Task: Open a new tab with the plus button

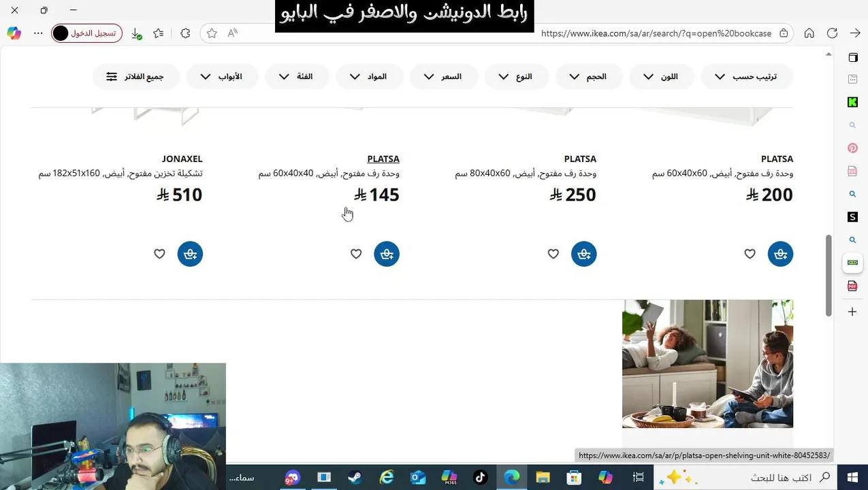Action: [852, 312]
